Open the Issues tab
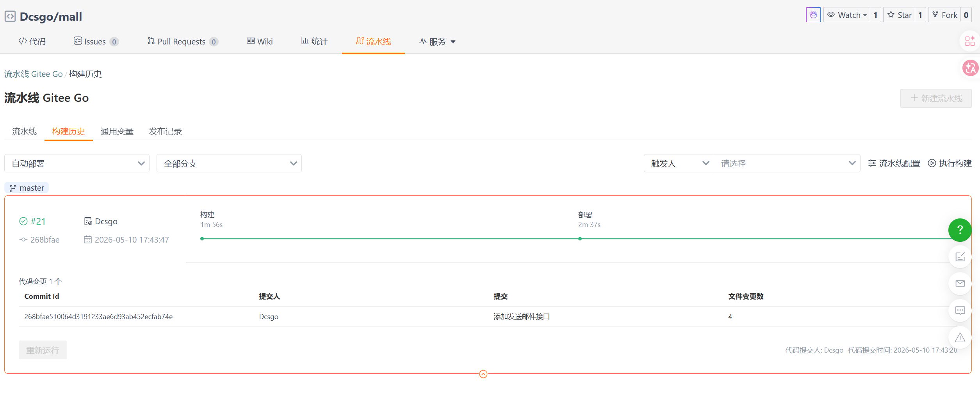The image size is (980, 399). point(96,41)
